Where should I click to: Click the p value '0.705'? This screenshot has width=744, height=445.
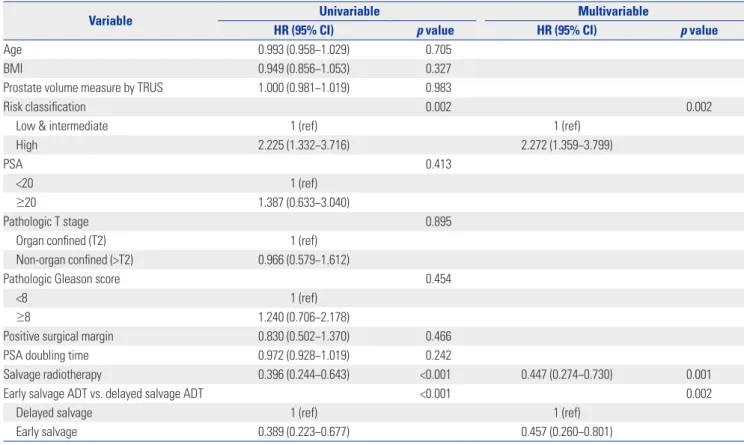point(438,50)
